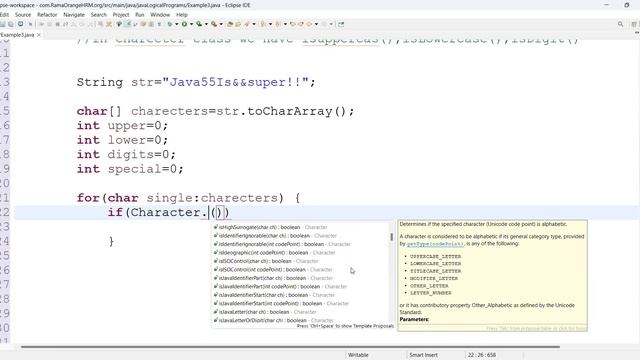Open the Refactor menu
640x360 pixels.
[x=47, y=15]
